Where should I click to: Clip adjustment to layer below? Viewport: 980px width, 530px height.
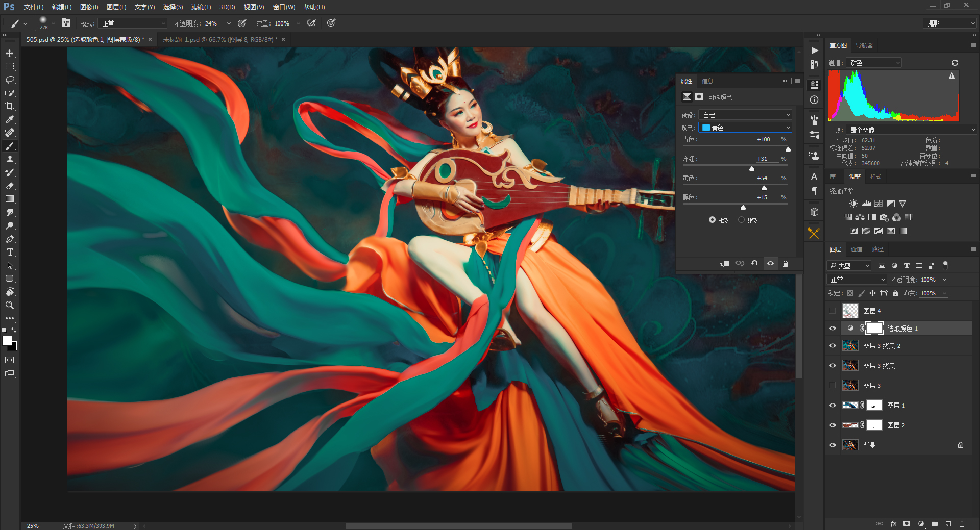point(724,264)
